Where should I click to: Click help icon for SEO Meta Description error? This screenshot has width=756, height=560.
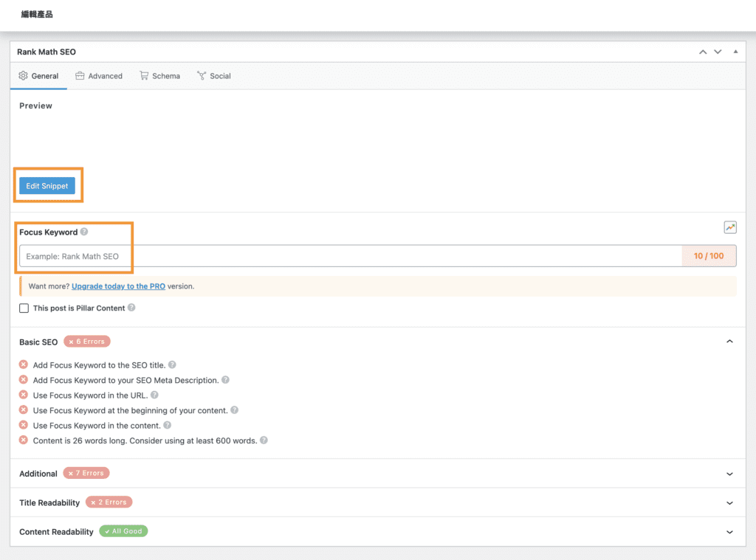point(225,380)
